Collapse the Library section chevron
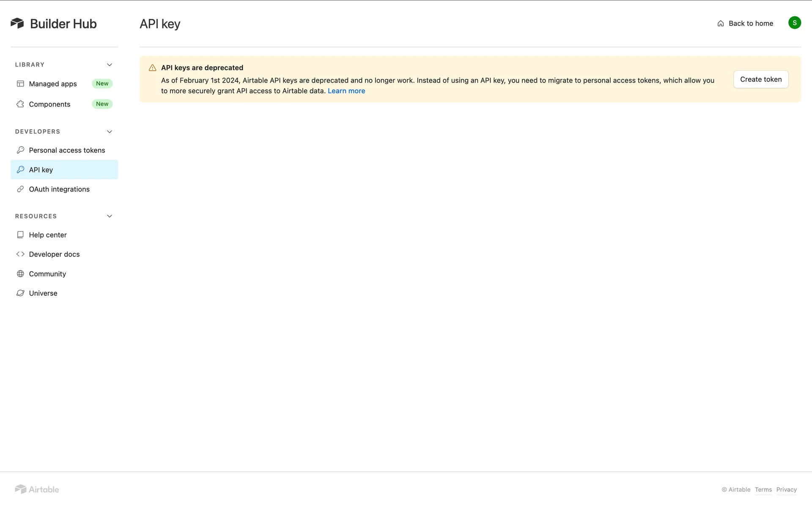 (x=110, y=65)
